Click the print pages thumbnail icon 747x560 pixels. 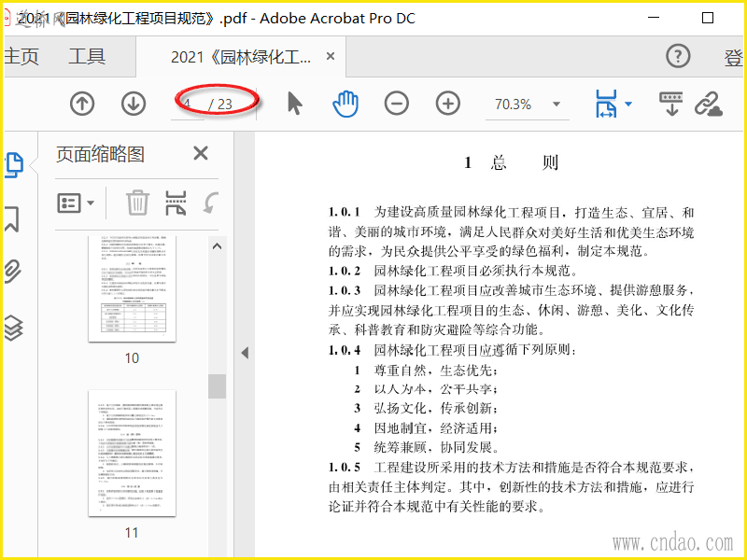pyautogui.click(x=176, y=203)
